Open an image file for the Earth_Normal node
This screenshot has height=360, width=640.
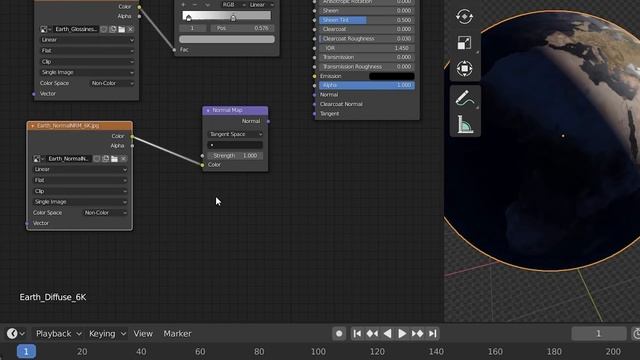(115, 158)
